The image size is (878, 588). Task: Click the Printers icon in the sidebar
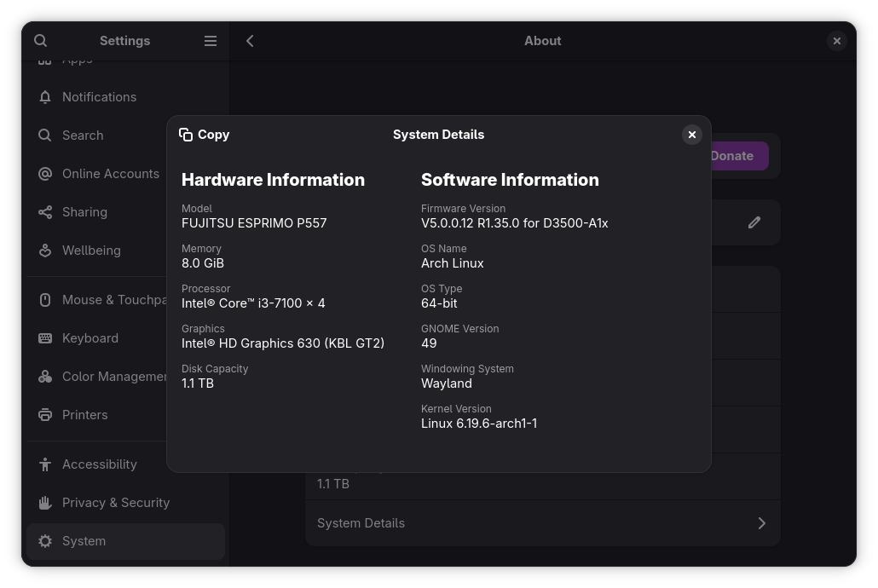pyautogui.click(x=45, y=414)
